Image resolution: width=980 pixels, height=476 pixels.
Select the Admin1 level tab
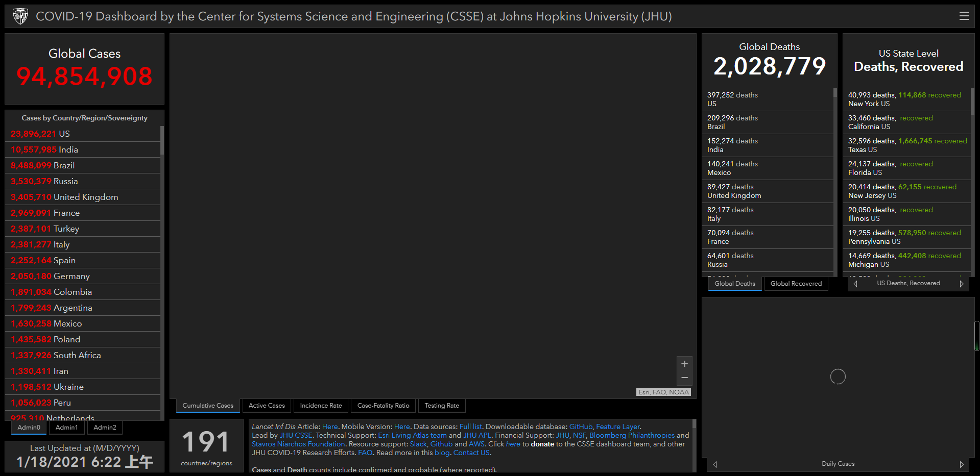67,428
